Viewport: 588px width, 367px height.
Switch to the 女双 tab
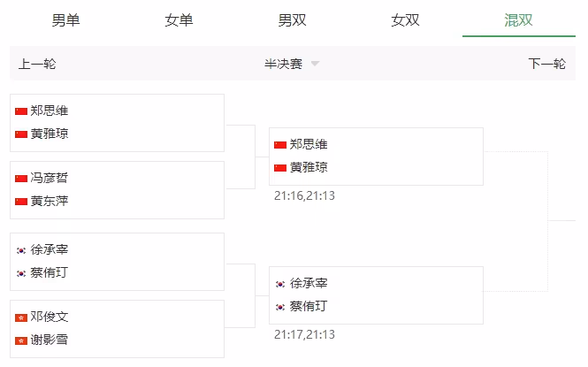coord(406,19)
